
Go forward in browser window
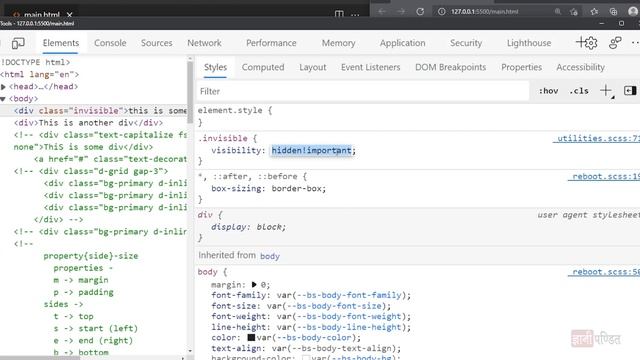click(401, 11)
